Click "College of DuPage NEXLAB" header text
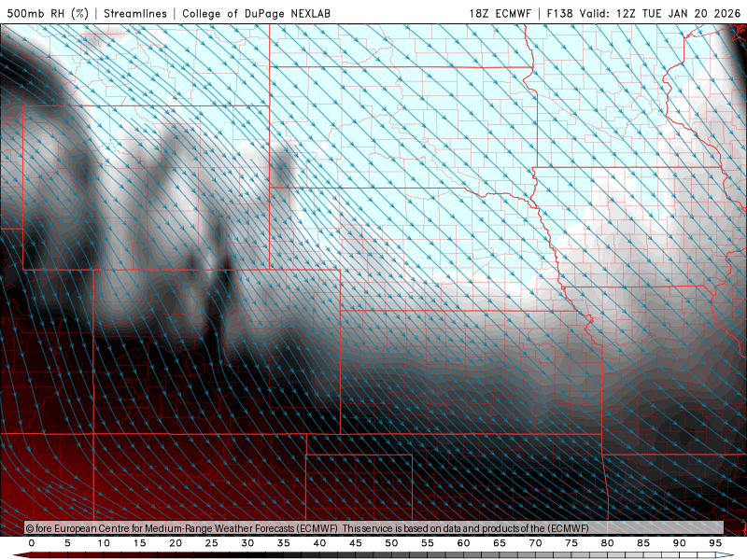 click(256, 13)
